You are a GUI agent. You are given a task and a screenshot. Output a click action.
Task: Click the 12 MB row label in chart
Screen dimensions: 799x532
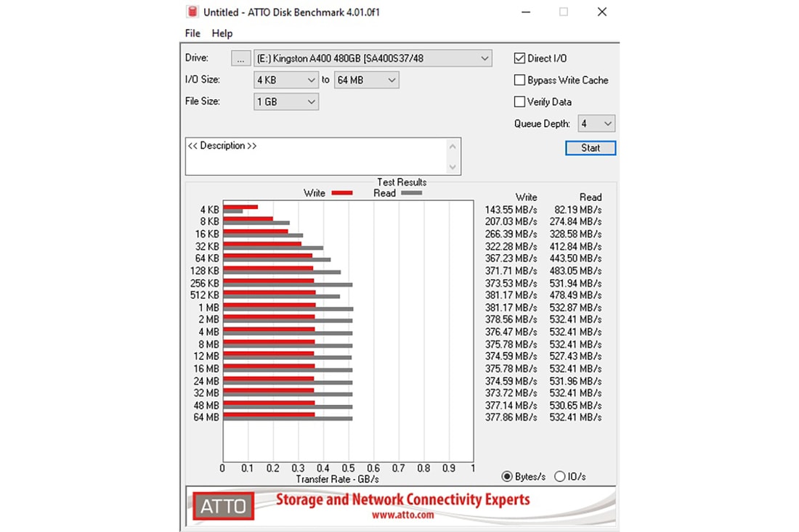pos(206,356)
